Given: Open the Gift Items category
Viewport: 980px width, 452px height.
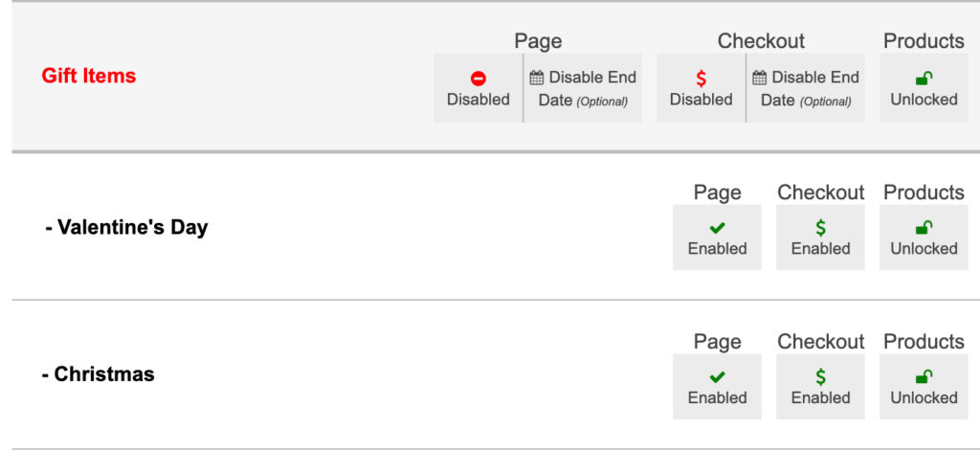Looking at the screenshot, I should click(89, 76).
